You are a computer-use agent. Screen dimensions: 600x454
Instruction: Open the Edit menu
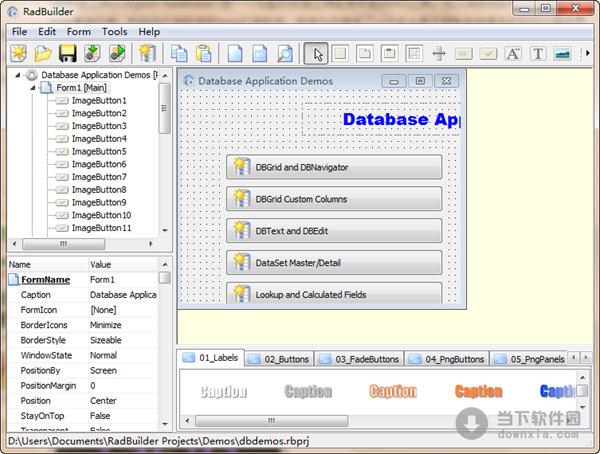[47, 31]
